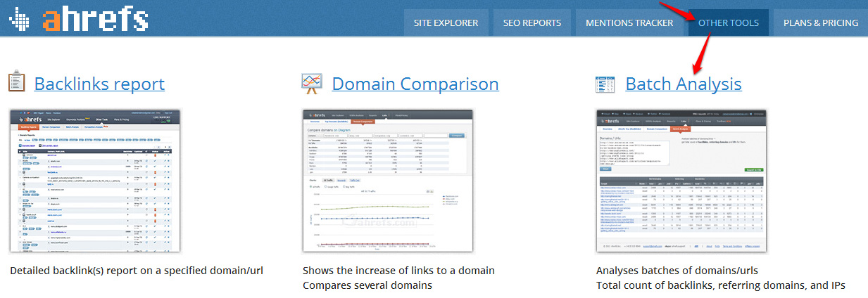868x298 pixels.
Task: Open the Plans & Pricing tab
Action: coord(821,22)
